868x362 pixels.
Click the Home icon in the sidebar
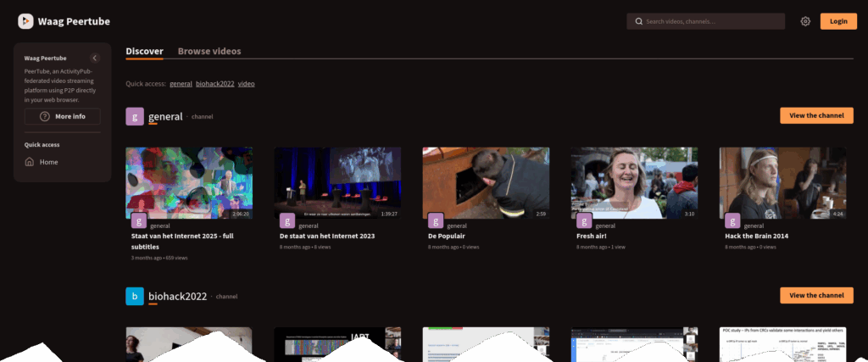(x=30, y=162)
